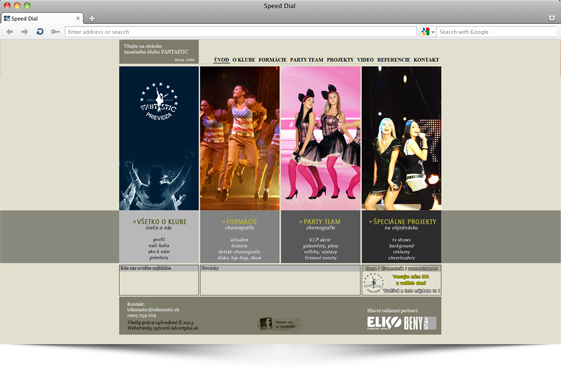Go to the VIDEO menu item
Viewport: 561px width, 370px height.
pyautogui.click(x=365, y=60)
